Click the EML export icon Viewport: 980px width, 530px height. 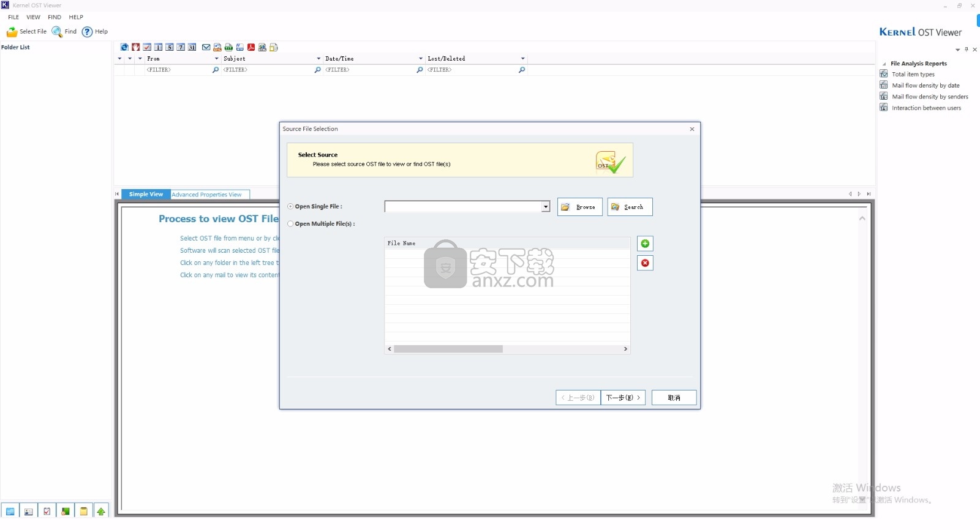(217, 47)
